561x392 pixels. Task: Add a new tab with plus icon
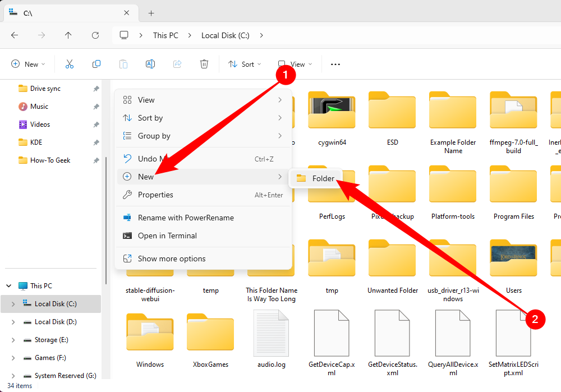[x=151, y=13]
